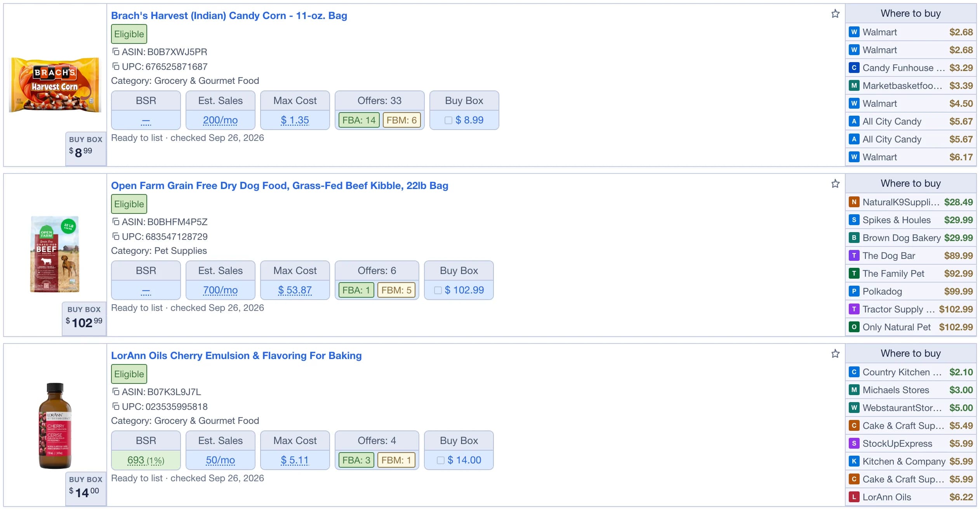Viewport: 980px width, 510px height.
Task: Click Open Farm Beef dog food image
Action: [x=55, y=254]
